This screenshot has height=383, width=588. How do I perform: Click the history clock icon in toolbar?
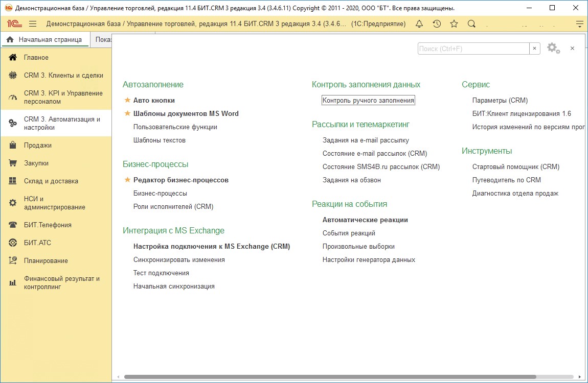(x=436, y=23)
